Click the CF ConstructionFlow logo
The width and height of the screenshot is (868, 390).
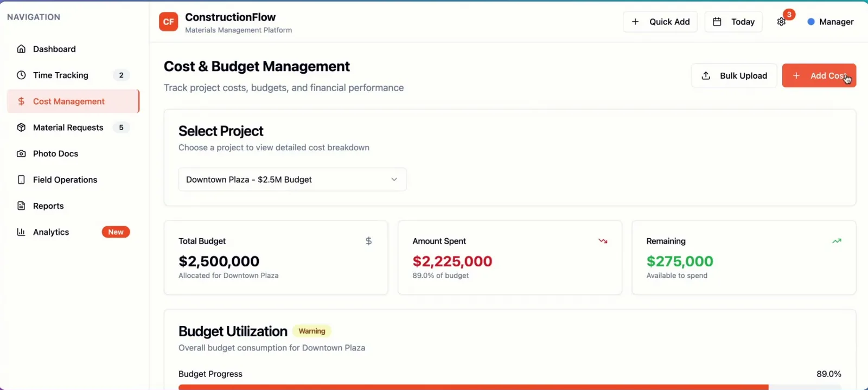pyautogui.click(x=168, y=22)
